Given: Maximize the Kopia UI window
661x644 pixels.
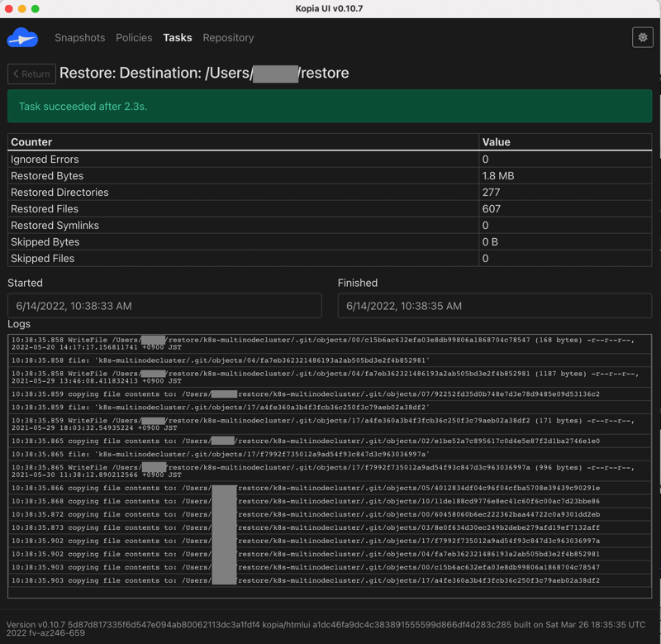Looking at the screenshot, I should [x=36, y=9].
